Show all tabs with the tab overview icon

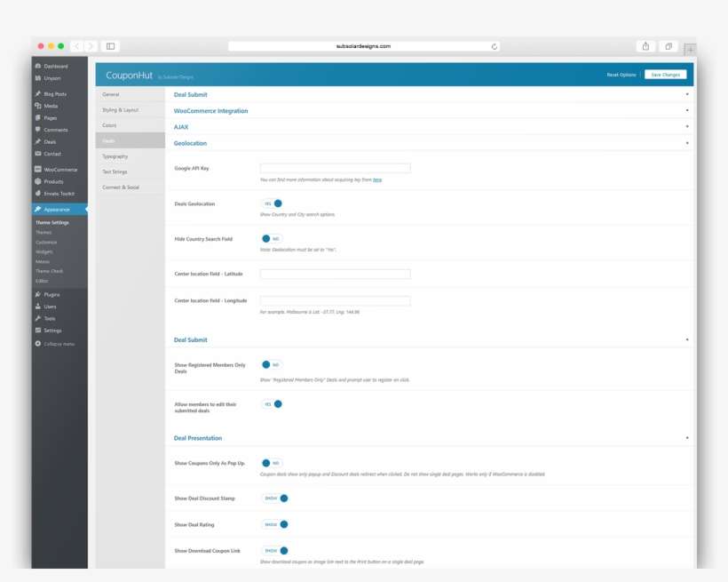pos(669,46)
